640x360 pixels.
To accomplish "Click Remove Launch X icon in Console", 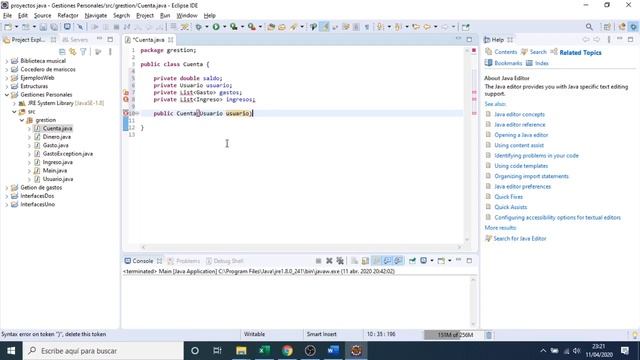I will point(329,261).
